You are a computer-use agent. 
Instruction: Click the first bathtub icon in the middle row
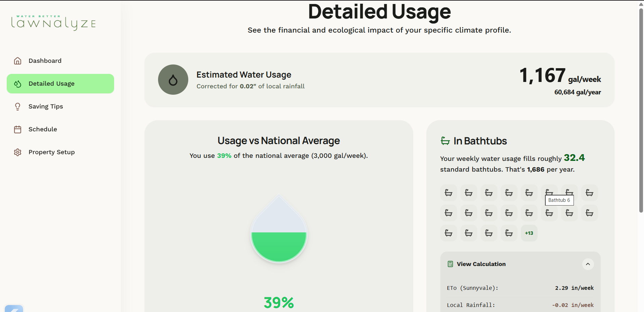coord(449,213)
